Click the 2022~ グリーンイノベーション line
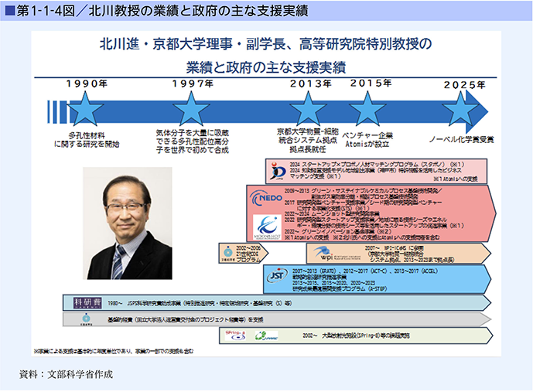The image size is (533, 392). coord(338,231)
